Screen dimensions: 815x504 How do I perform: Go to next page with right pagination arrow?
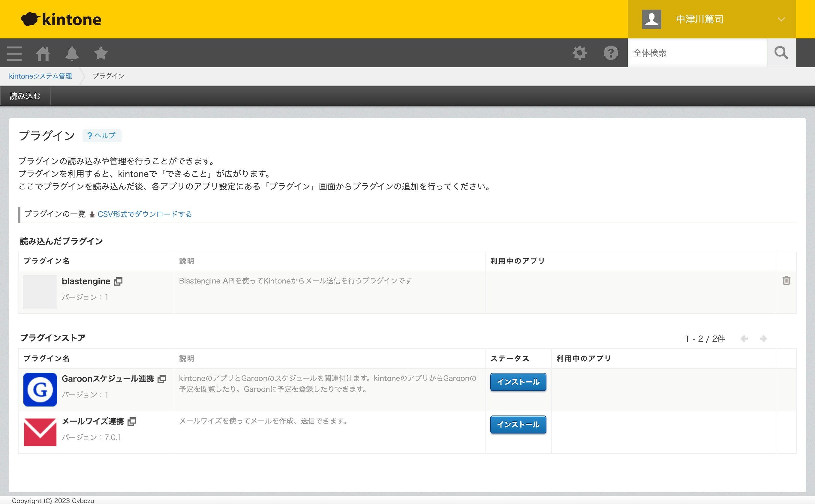[x=763, y=338]
